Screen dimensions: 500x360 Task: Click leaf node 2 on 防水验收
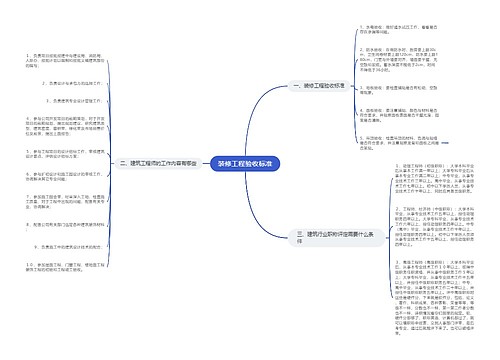[x=398, y=60]
